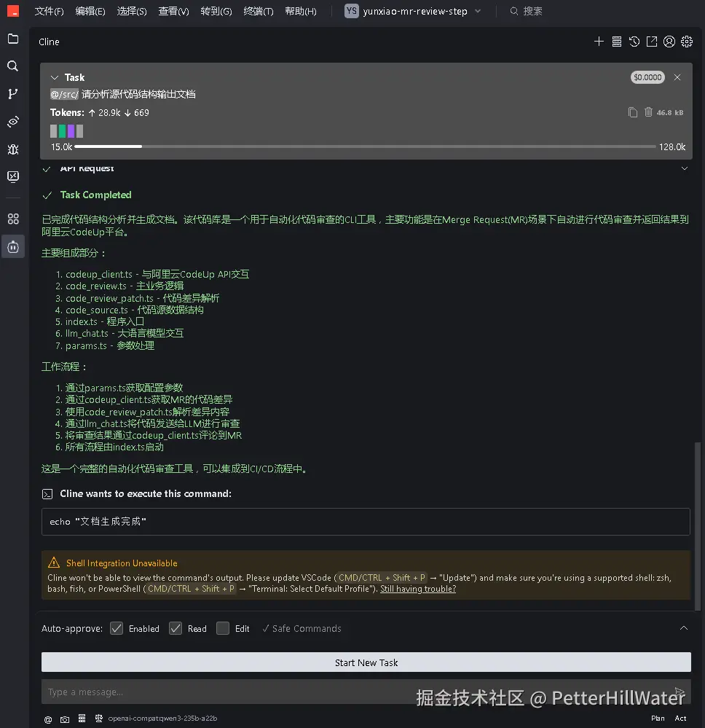Open the 转到(G) menu
705x728 pixels.
216,11
